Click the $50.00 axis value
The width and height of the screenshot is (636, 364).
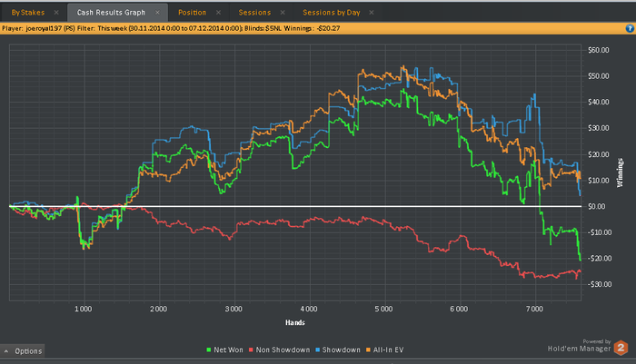pos(598,76)
